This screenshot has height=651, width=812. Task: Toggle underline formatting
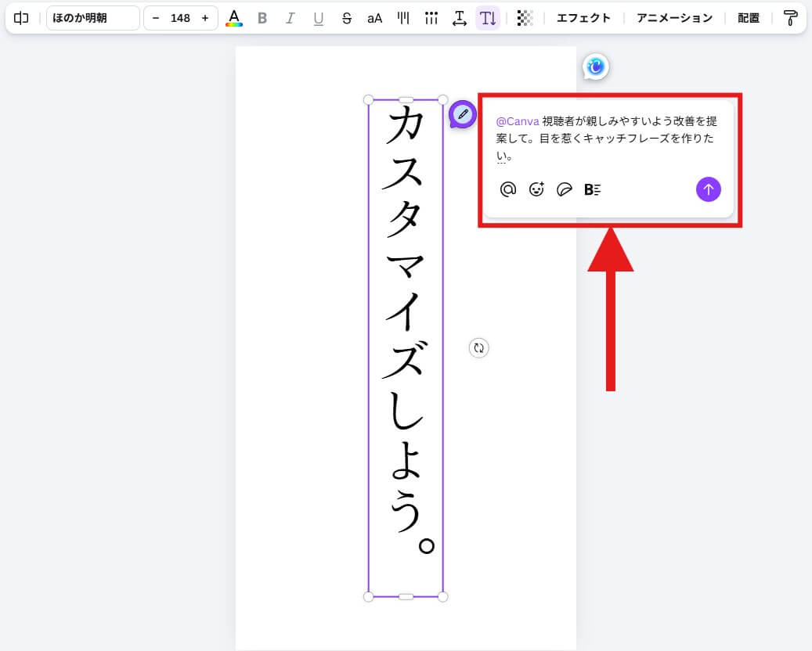pyautogui.click(x=319, y=18)
